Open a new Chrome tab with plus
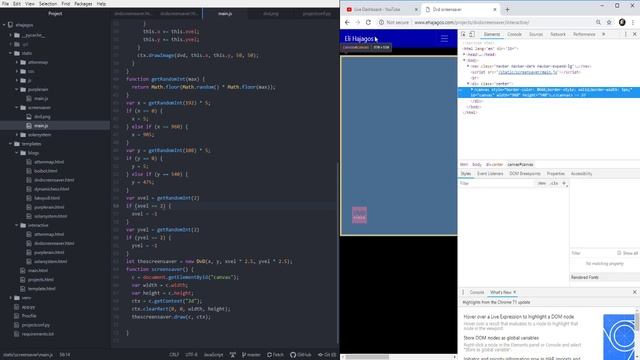 (507, 9)
